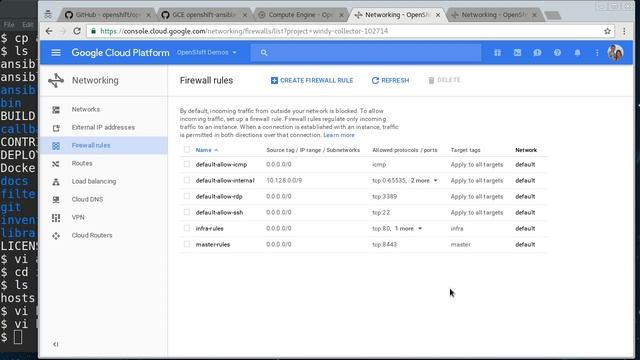Sort table by Name column

[207, 150]
